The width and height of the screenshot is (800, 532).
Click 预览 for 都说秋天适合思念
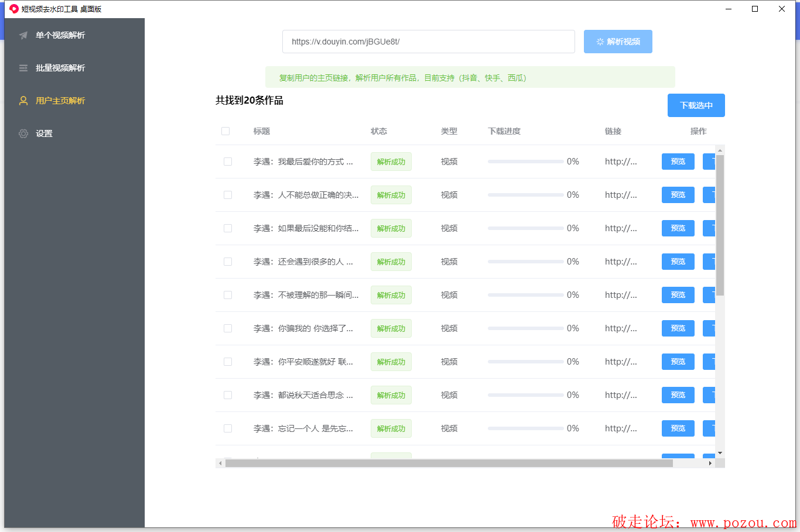[678, 395]
